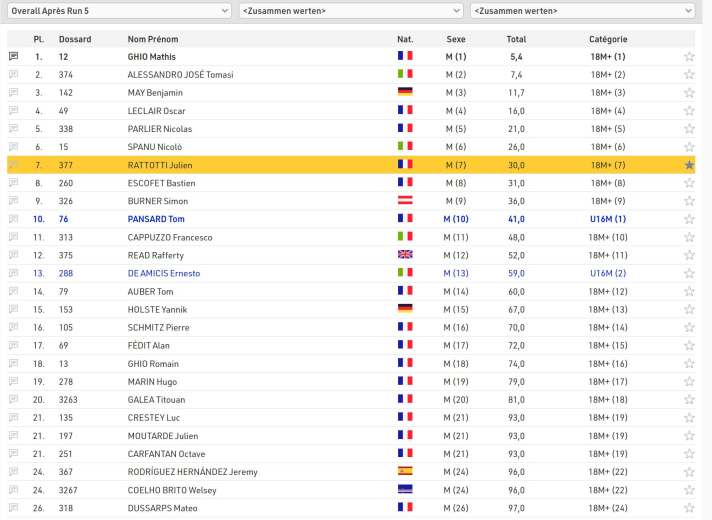This screenshot has width=712, height=520.
Task: Click the 'Dossard' column header
Action: (75, 39)
